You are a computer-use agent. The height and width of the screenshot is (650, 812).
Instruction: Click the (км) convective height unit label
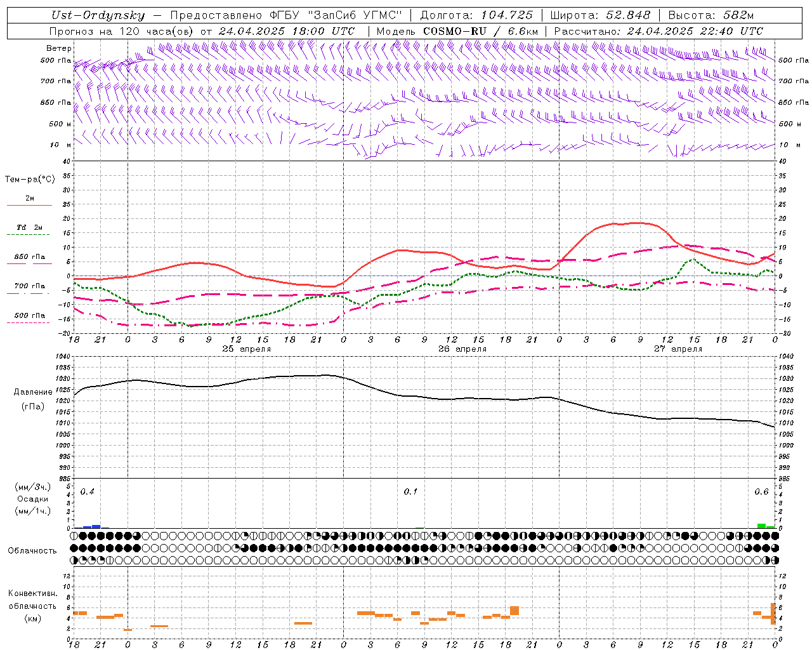click(32, 618)
